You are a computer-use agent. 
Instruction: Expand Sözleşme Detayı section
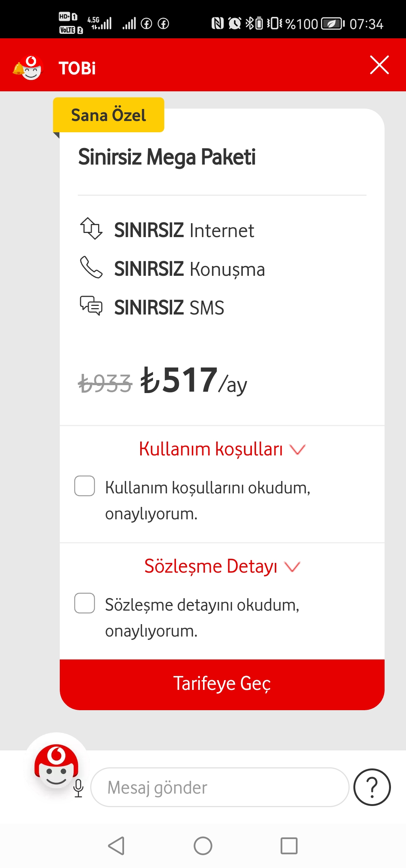click(222, 566)
